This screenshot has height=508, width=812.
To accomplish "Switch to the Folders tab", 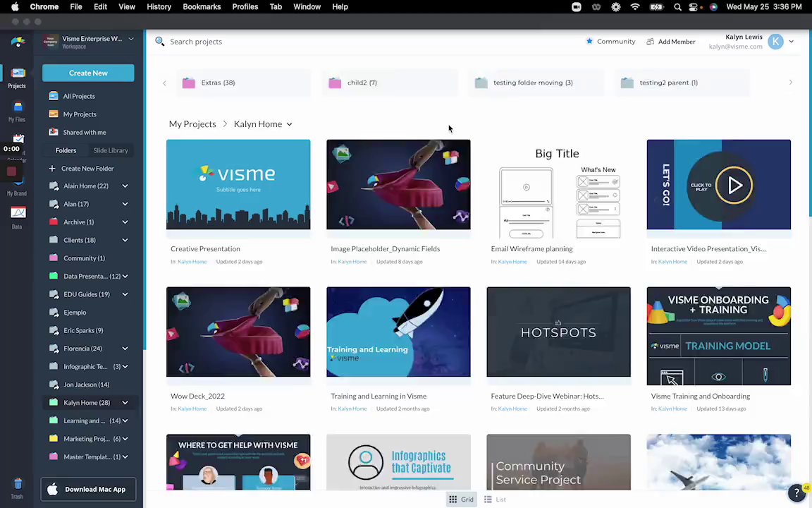I will (66, 150).
